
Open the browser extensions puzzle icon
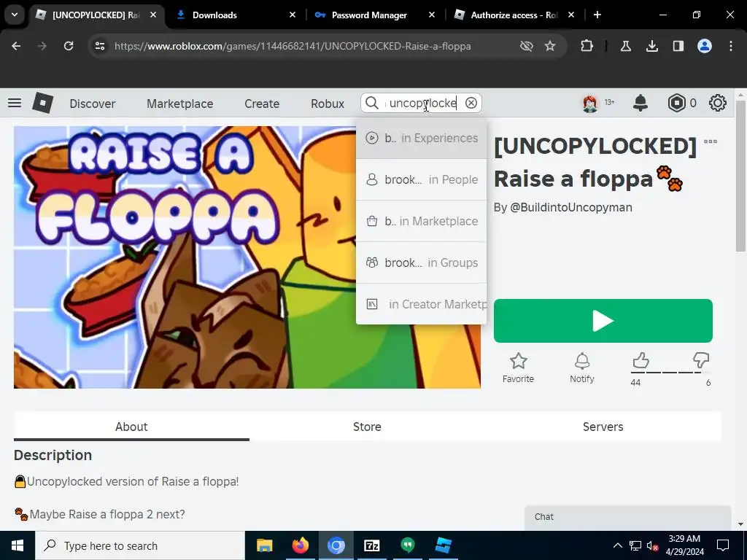point(587,46)
